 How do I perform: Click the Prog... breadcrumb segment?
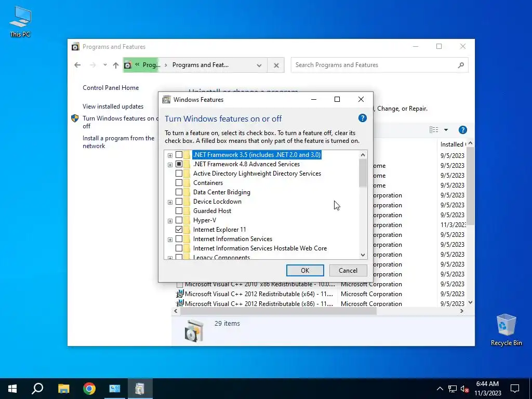151,65
